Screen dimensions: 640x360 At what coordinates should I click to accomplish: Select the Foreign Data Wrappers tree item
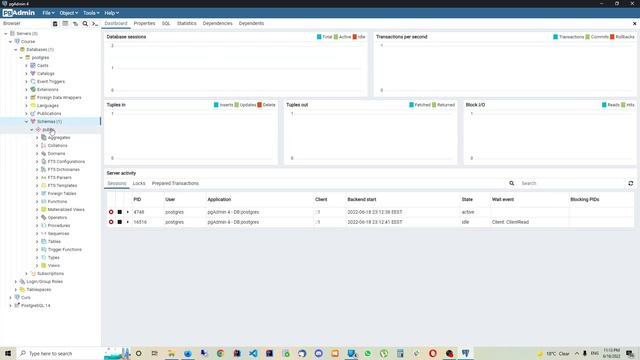tap(59, 98)
